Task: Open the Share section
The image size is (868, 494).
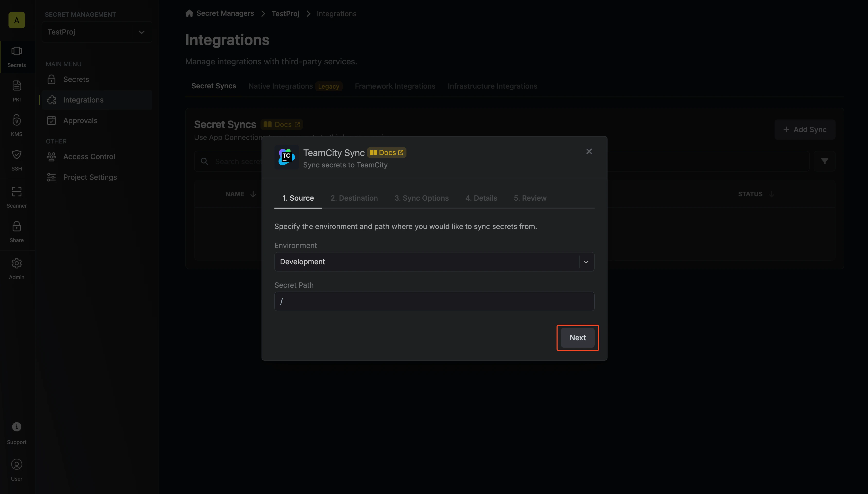Action: pyautogui.click(x=17, y=232)
